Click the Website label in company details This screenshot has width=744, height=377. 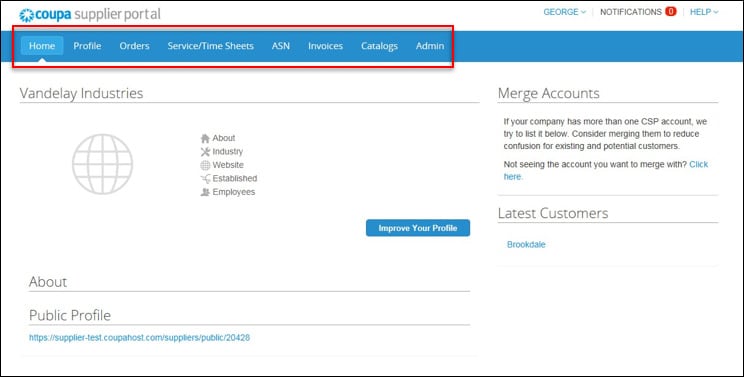[228, 165]
